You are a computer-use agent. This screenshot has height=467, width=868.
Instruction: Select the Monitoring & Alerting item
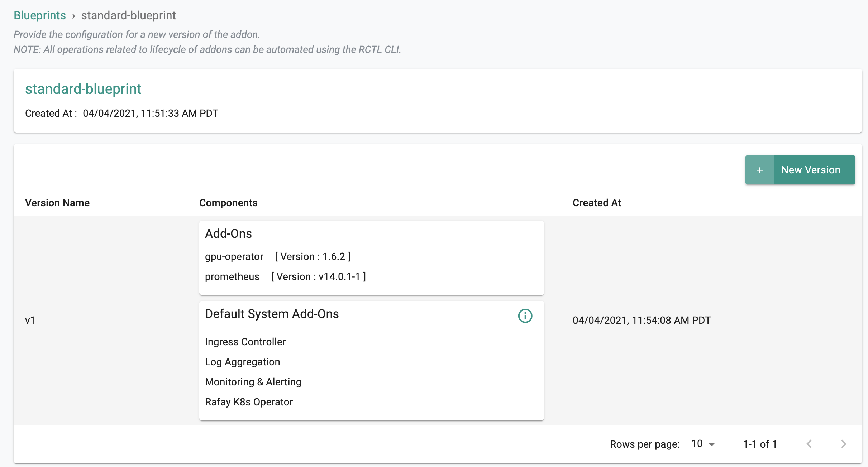coord(253,382)
